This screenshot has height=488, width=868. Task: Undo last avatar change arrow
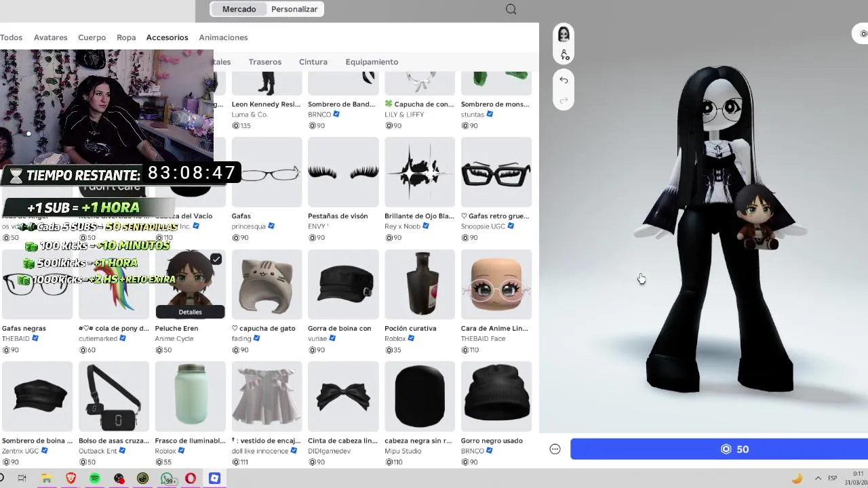point(564,80)
